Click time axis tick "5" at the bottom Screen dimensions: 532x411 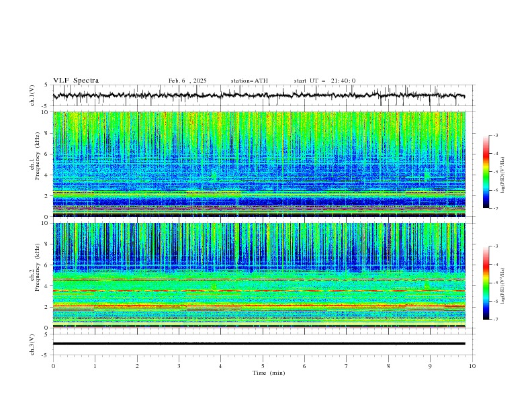(263, 366)
